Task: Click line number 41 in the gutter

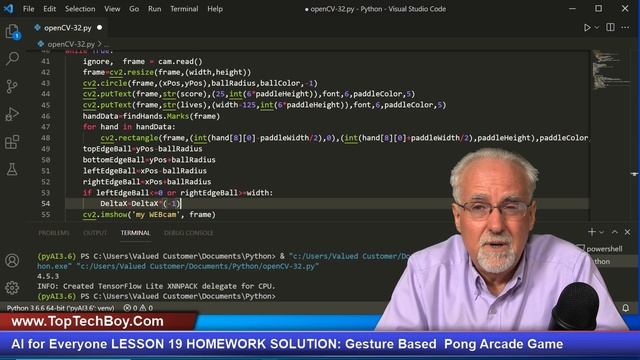Action: [x=45, y=61]
